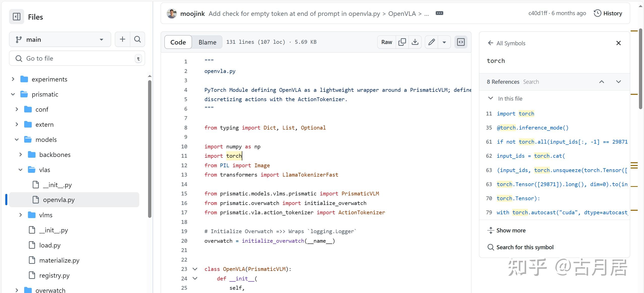Open more edit options dropdown arrow

coord(444,42)
